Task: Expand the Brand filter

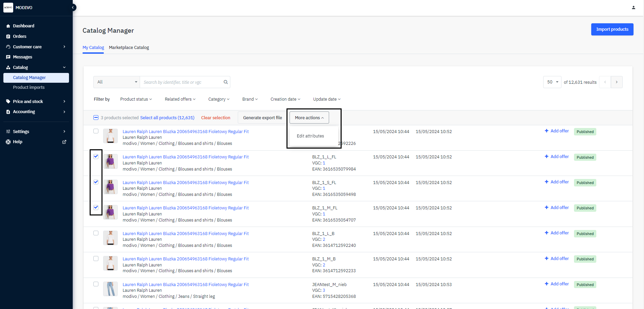Action: tap(250, 99)
